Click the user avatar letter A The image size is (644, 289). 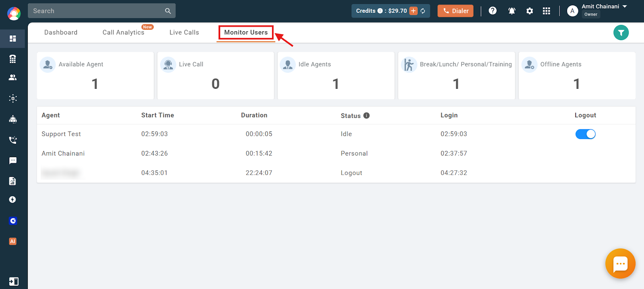click(572, 11)
